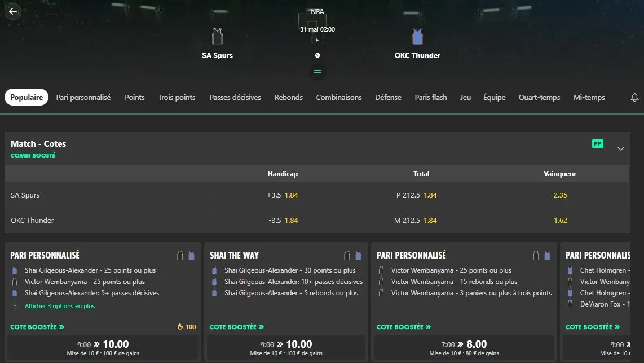Image resolution: width=644 pixels, height=363 pixels.
Task: Add Wembanyama combo boosted odds 8.00
Action: [464, 348]
